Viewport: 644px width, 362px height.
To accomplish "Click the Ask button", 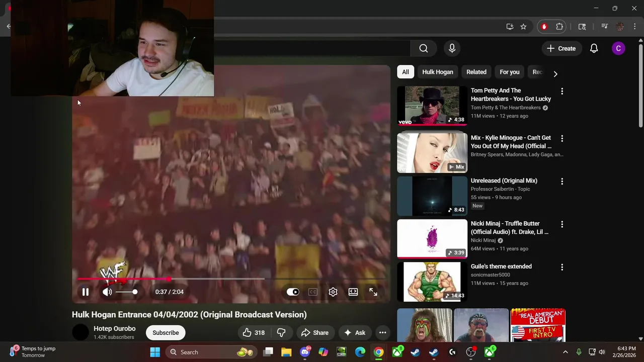I will (355, 332).
